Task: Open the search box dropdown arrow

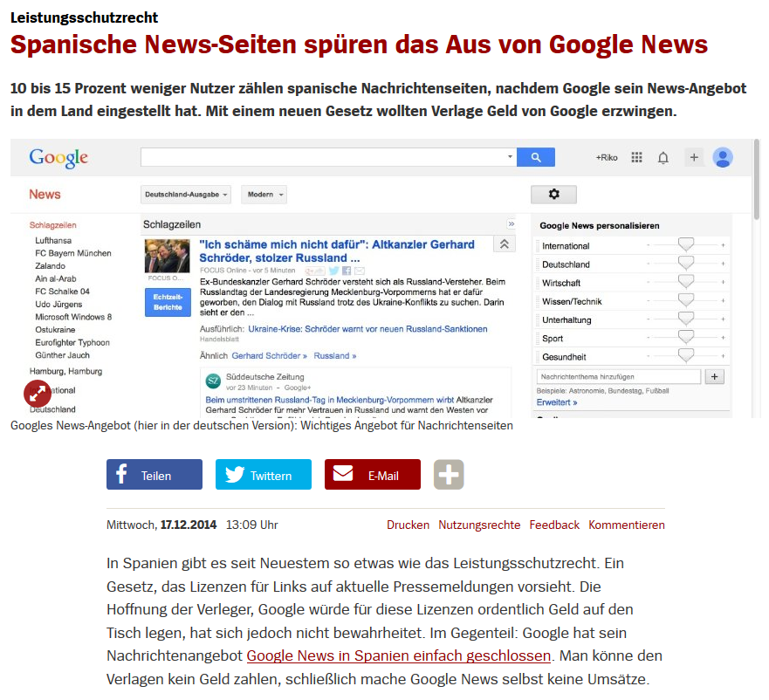Action: pyautogui.click(x=510, y=157)
